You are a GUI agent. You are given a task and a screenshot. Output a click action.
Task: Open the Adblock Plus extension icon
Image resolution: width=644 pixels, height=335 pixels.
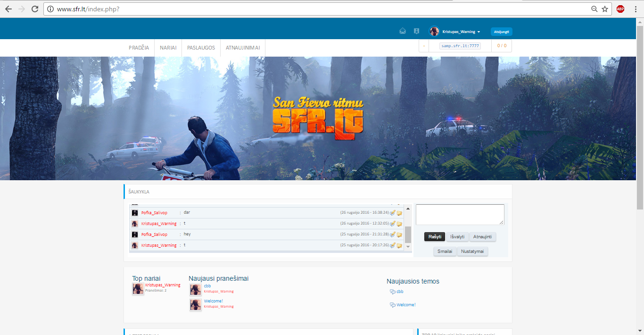point(620,9)
